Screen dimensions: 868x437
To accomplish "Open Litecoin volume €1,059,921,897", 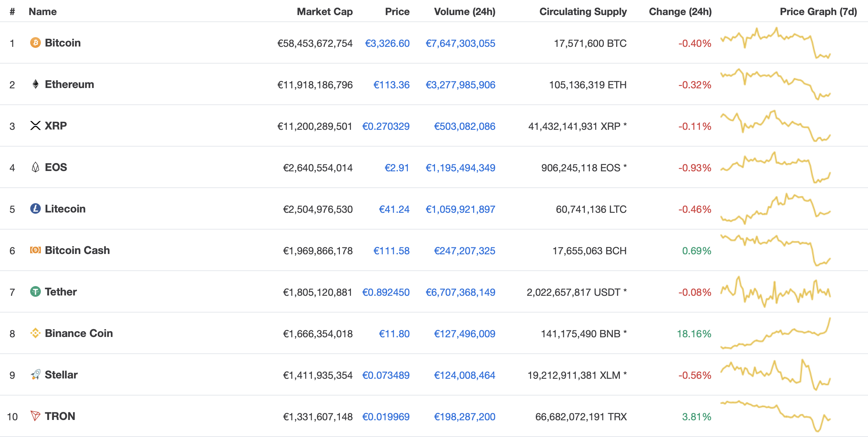I will pos(460,209).
